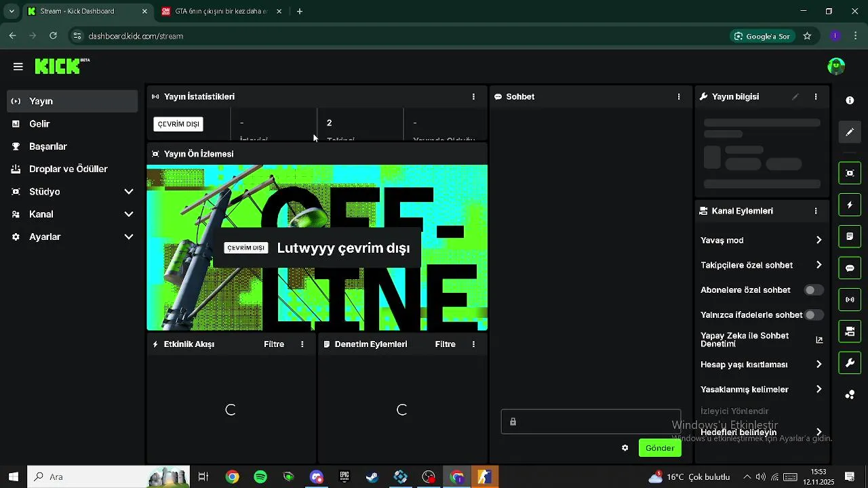Toggle Abonelere özel sohbet switch
The width and height of the screenshot is (868, 488).
(814, 290)
